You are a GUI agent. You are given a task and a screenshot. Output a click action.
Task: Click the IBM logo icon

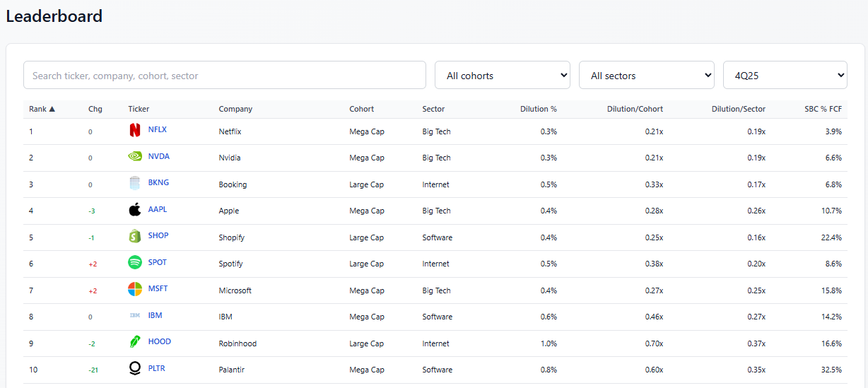tap(135, 315)
